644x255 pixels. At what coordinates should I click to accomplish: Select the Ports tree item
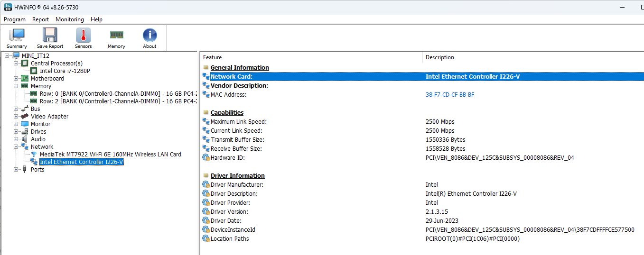37,170
